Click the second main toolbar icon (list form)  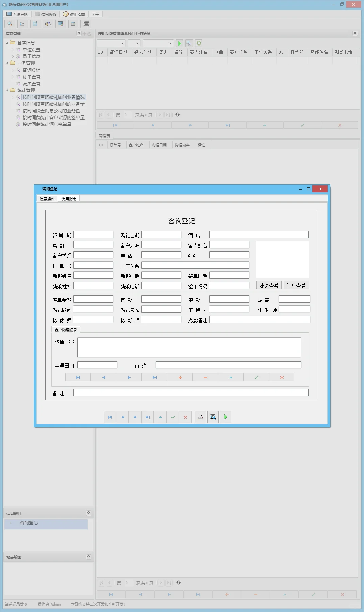[x=22, y=24]
